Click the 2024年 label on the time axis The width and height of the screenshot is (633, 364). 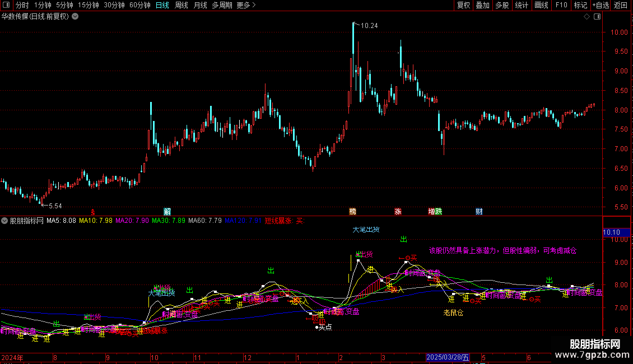(x=12, y=357)
